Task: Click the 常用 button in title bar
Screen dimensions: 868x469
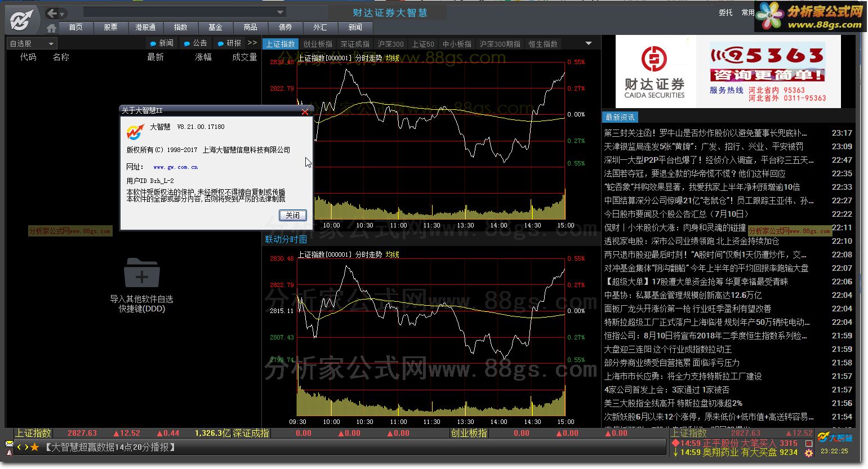Action: 747,12
